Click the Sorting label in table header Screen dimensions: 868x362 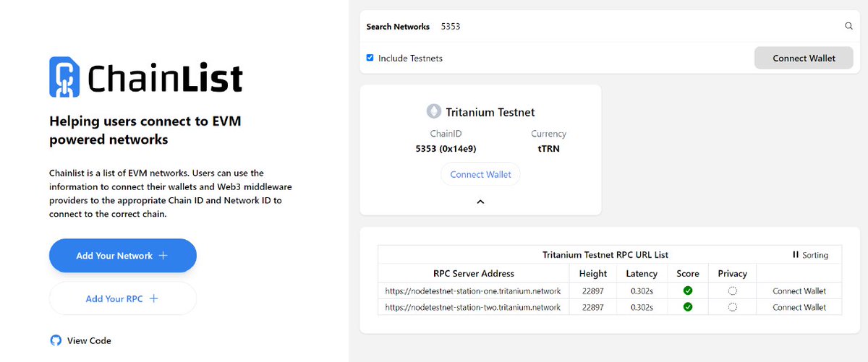(815, 255)
